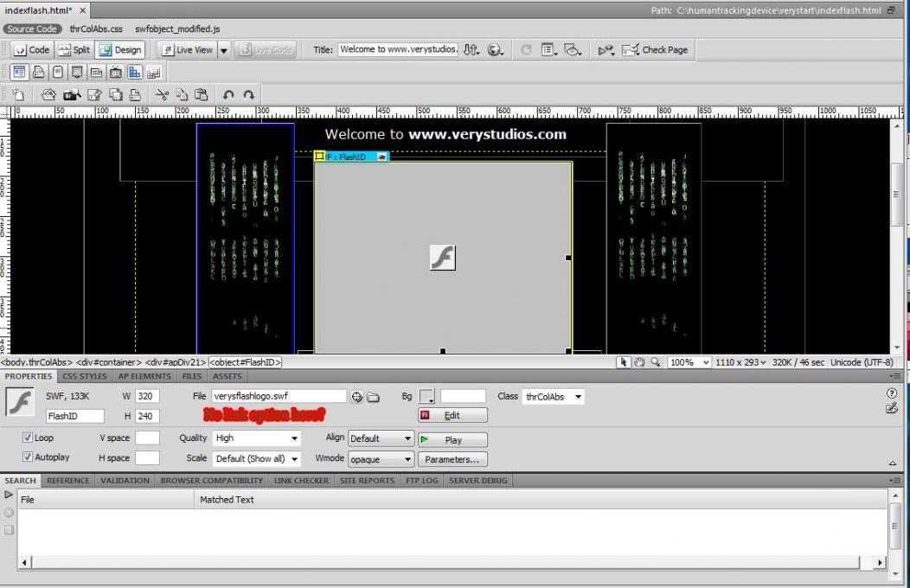Switch to Files panel tab
910x588 pixels.
click(x=192, y=376)
